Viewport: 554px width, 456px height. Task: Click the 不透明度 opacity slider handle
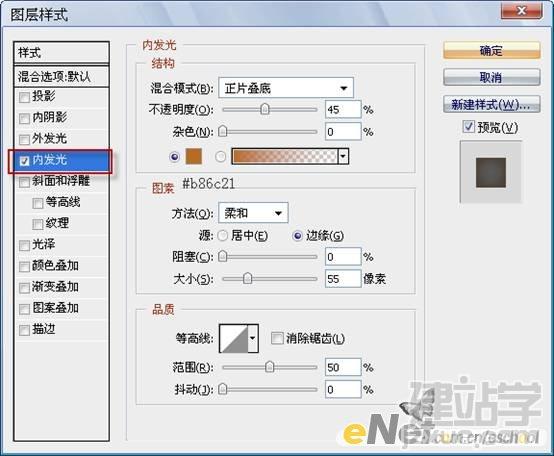pyautogui.click(x=265, y=109)
